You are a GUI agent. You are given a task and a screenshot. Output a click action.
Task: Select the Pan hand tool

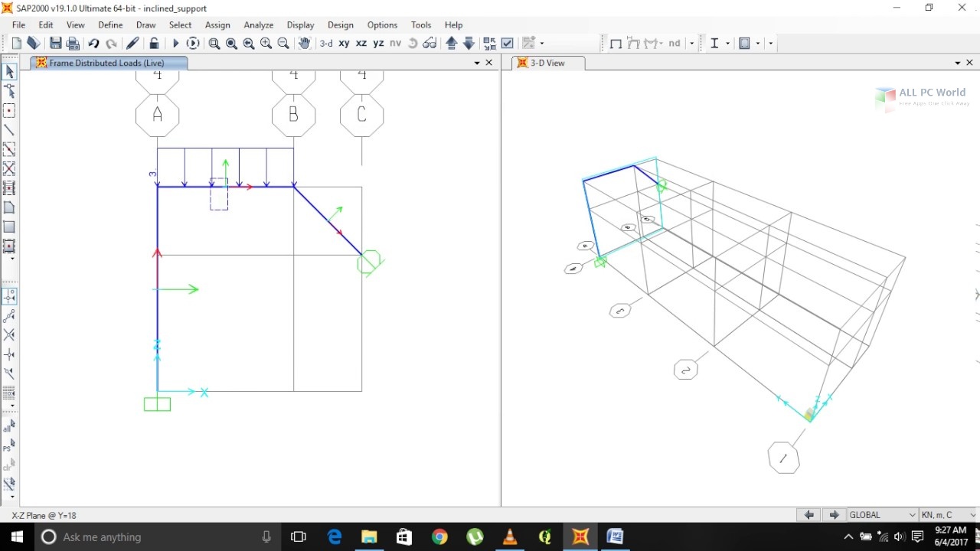click(x=304, y=44)
